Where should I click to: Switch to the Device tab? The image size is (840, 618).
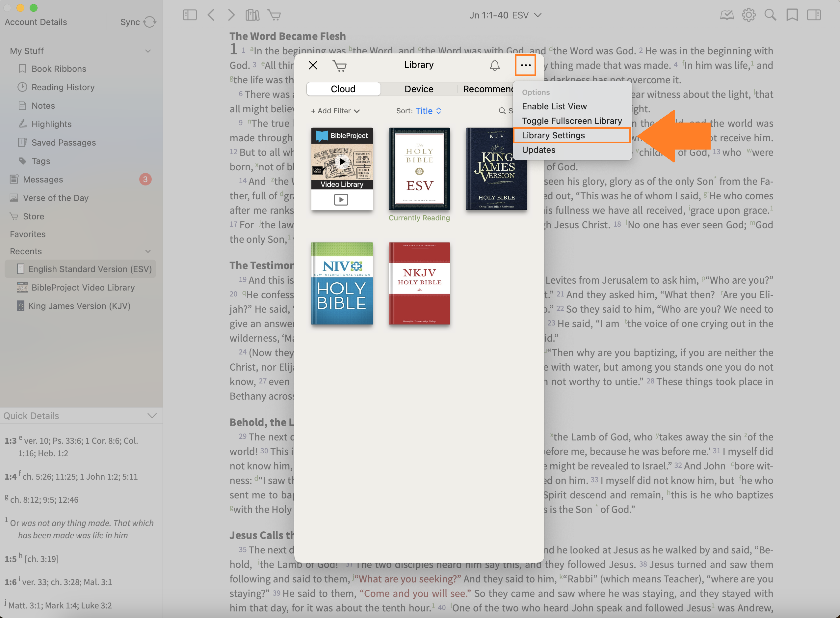[x=419, y=89]
